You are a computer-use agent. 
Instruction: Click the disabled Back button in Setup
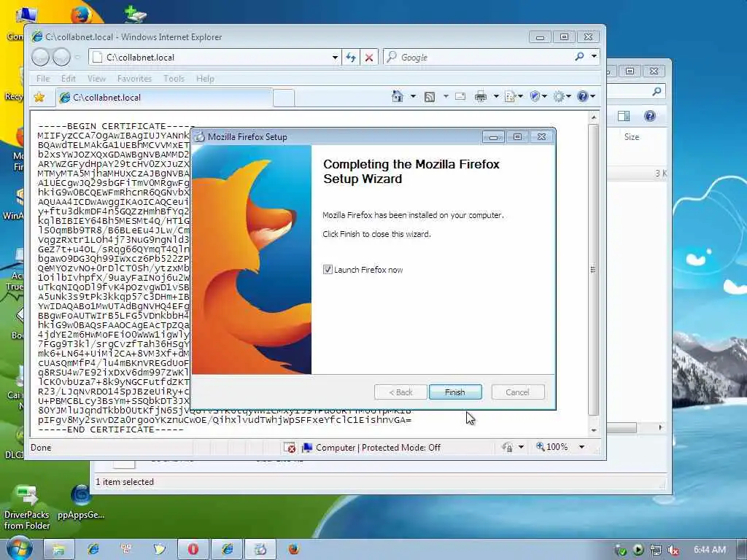pyautogui.click(x=400, y=392)
